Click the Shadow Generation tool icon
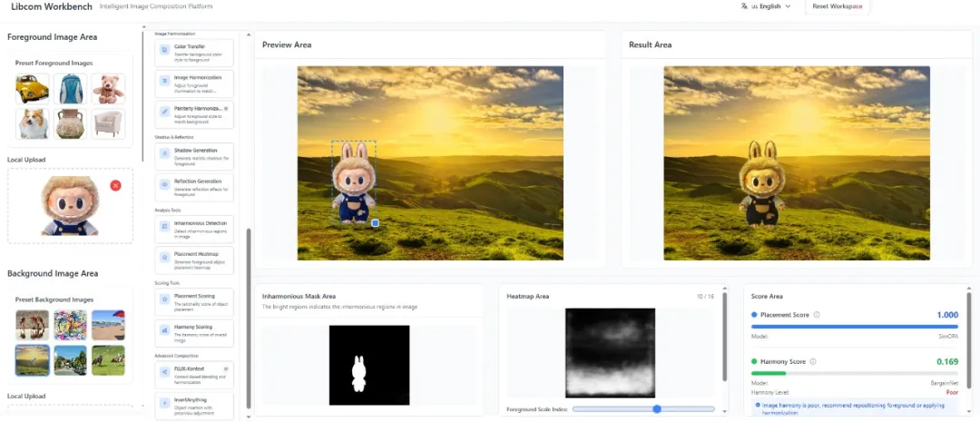 pyautogui.click(x=164, y=153)
